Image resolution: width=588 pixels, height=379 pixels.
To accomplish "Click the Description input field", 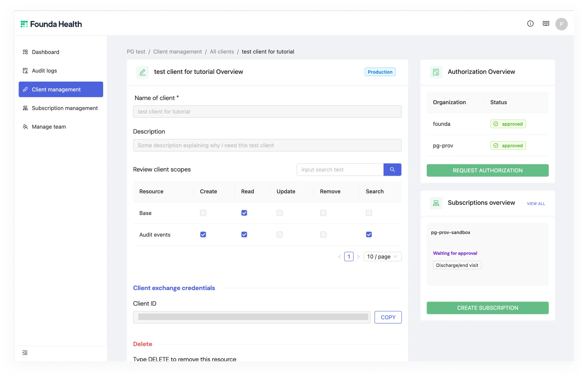I will click(267, 145).
